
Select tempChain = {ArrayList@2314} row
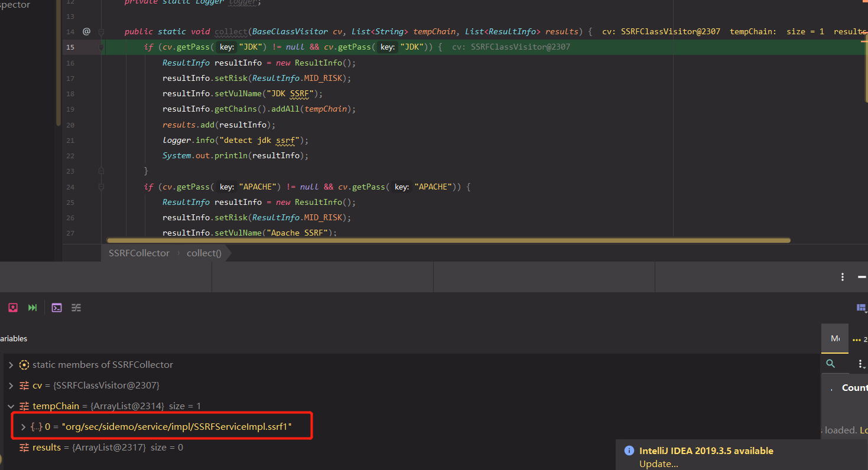(411, 406)
